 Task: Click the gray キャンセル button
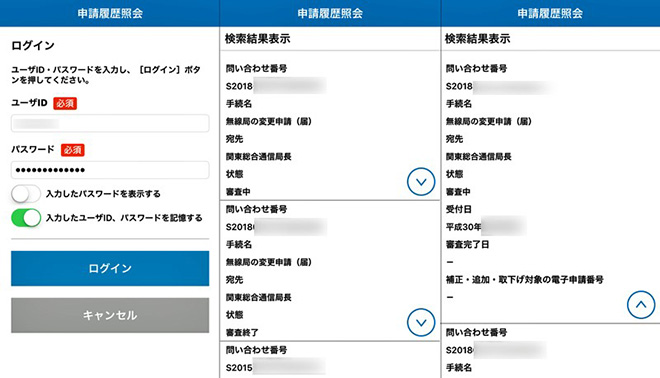pos(110,315)
